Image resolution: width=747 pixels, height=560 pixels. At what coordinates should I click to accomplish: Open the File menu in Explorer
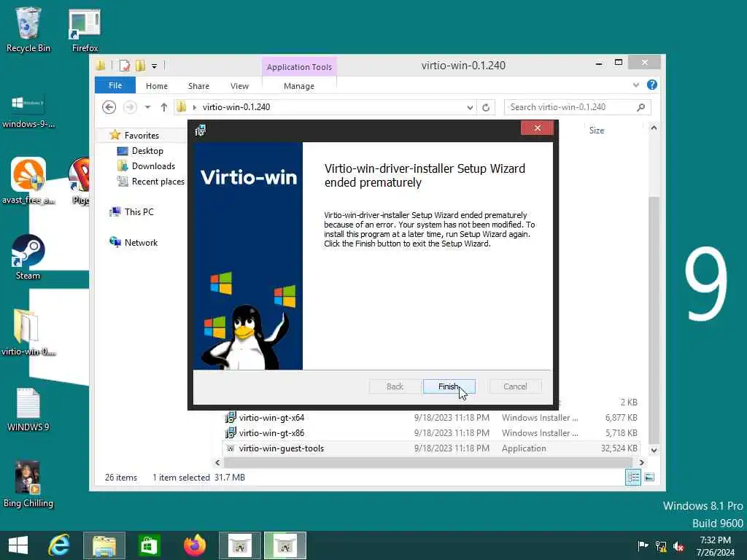[x=115, y=85]
